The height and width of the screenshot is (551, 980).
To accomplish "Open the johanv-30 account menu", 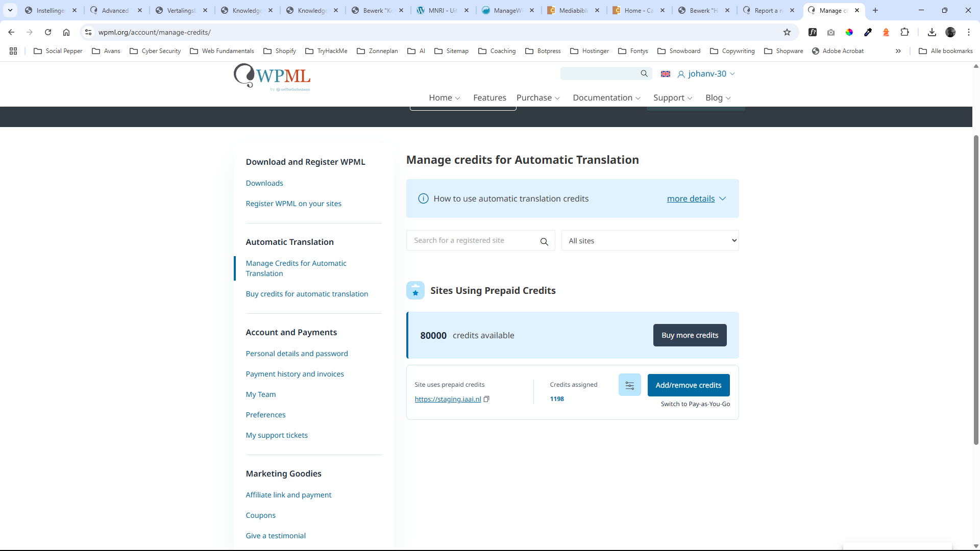I will (706, 74).
